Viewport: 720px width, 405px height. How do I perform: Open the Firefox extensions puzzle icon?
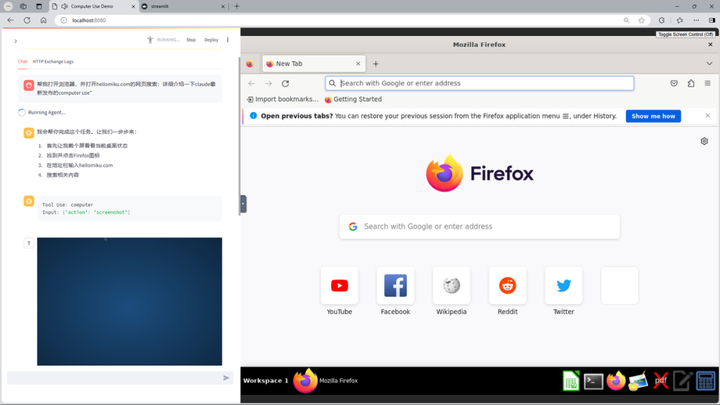coord(691,83)
